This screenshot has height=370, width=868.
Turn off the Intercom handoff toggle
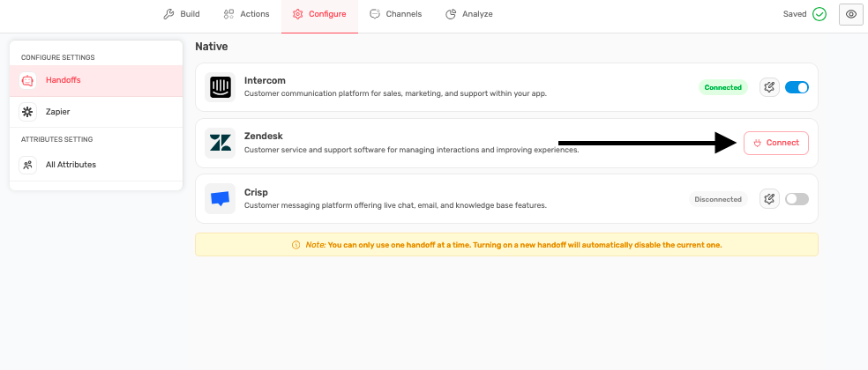coord(797,87)
